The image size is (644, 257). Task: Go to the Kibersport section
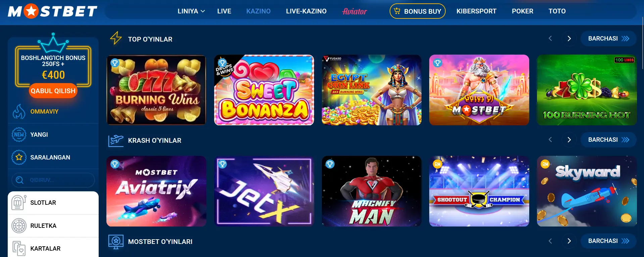pyautogui.click(x=476, y=11)
